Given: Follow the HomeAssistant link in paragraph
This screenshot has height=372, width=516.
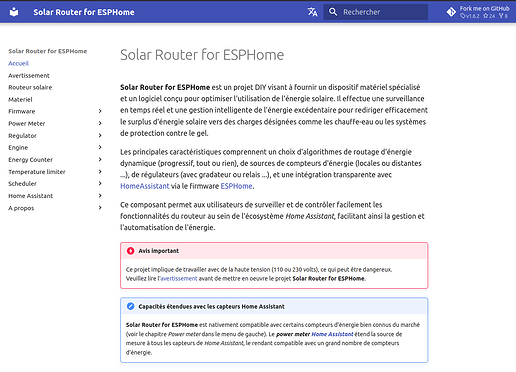Looking at the screenshot, I should [x=145, y=186].
